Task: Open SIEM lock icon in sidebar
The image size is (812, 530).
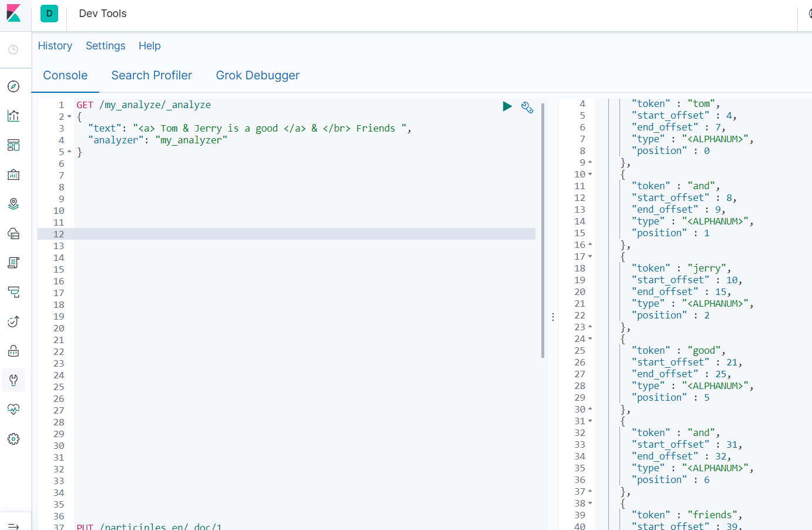Action: 14,351
